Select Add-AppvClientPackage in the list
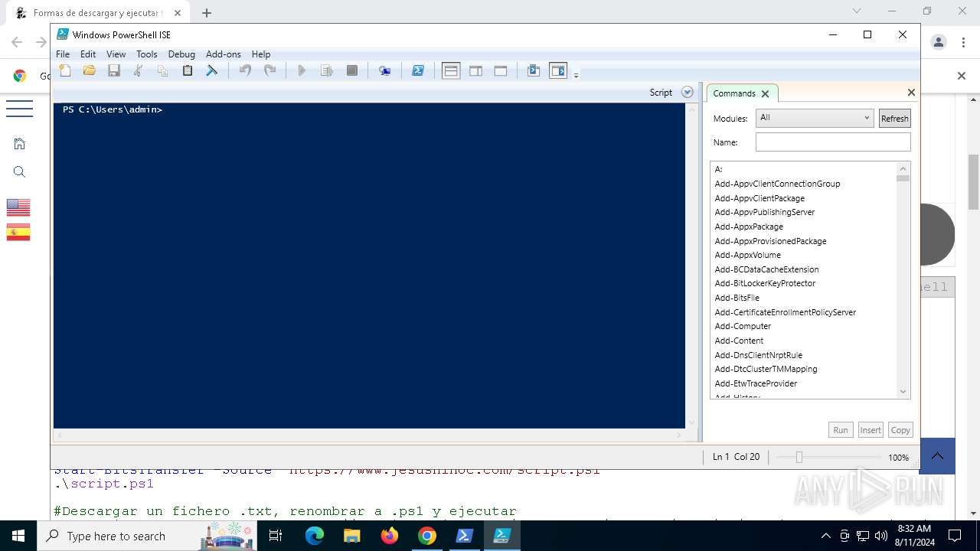Image resolution: width=980 pixels, height=551 pixels. 804,198
